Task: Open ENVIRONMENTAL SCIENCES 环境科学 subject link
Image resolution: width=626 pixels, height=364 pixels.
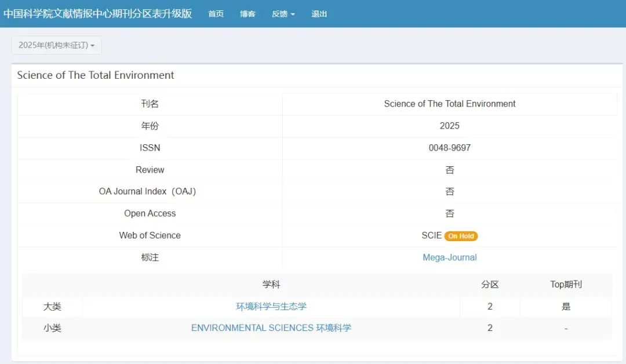Action: pyautogui.click(x=272, y=327)
